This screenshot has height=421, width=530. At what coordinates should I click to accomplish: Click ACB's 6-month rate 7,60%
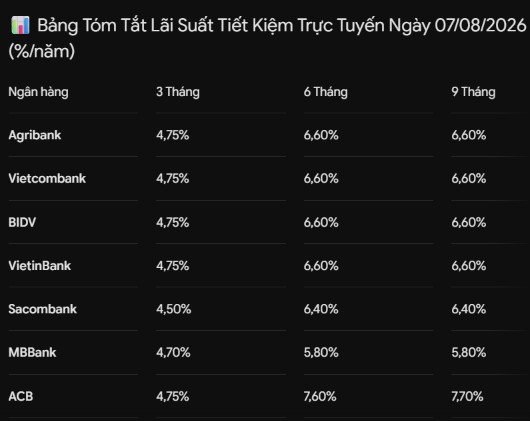click(320, 396)
